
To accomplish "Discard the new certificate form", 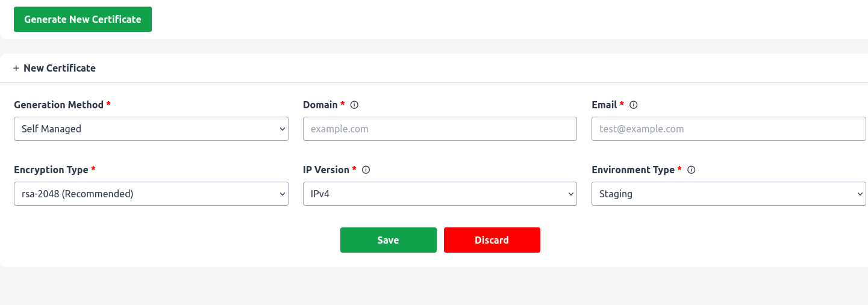I will 492,240.
